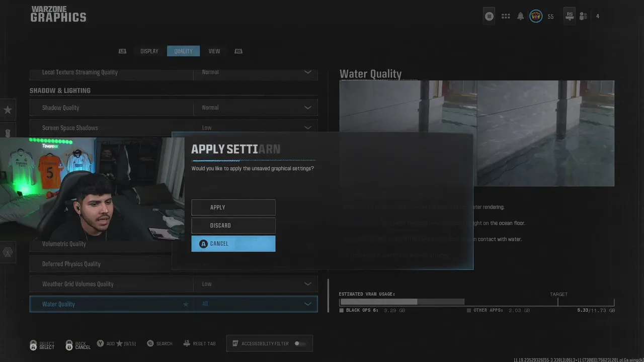The width and height of the screenshot is (644, 362).
Task: Open the apps grid icon
Action: coord(506,17)
